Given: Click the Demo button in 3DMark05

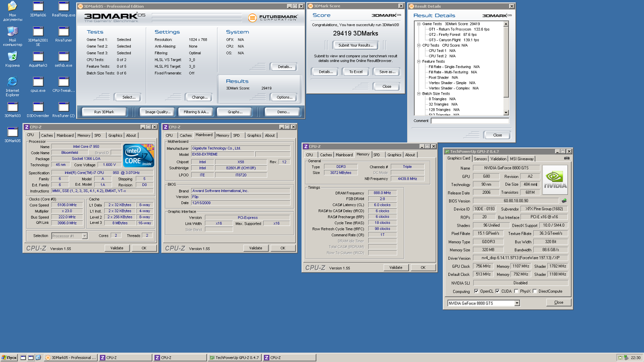Looking at the screenshot, I should (283, 112).
